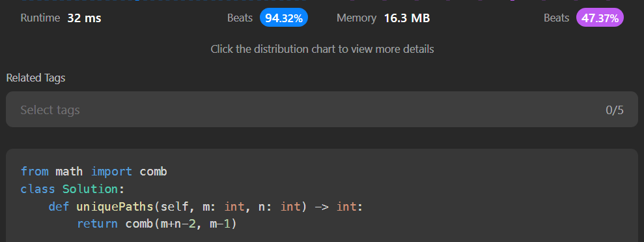Select the 16.3 MB memory value
The width and height of the screenshot is (644, 242).
pyautogui.click(x=406, y=18)
